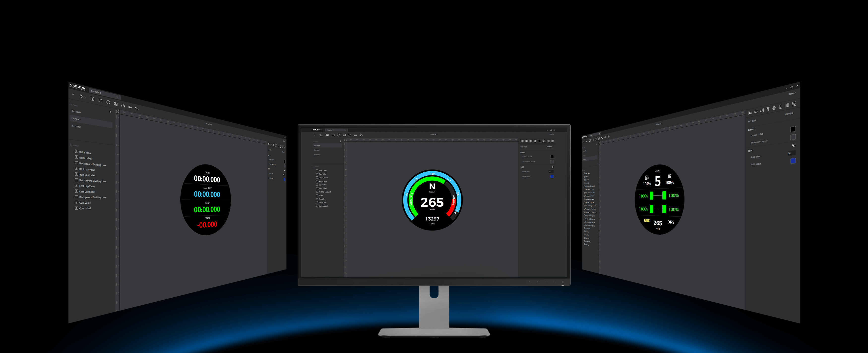The height and width of the screenshot is (353, 868).
Task: Close Formula 1 tab in left window
Action: [x=117, y=97]
